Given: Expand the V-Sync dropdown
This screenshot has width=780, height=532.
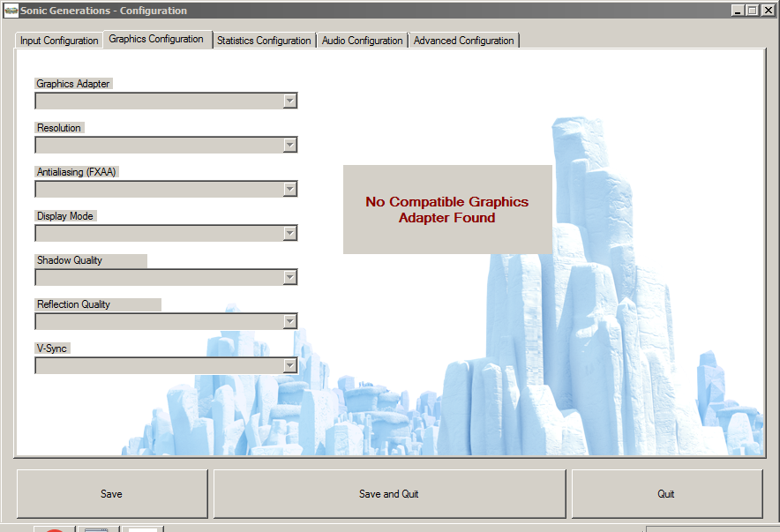Looking at the screenshot, I should pyautogui.click(x=166, y=365).
